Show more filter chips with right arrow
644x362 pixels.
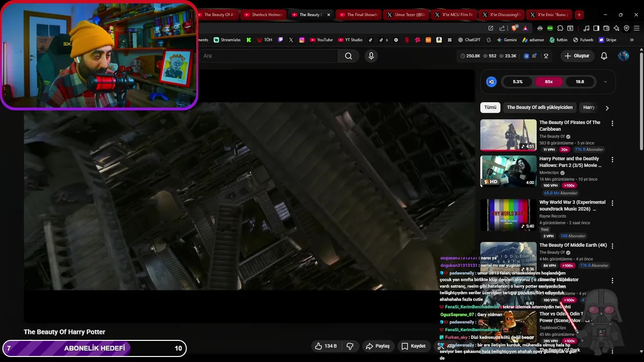tap(607, 108)
